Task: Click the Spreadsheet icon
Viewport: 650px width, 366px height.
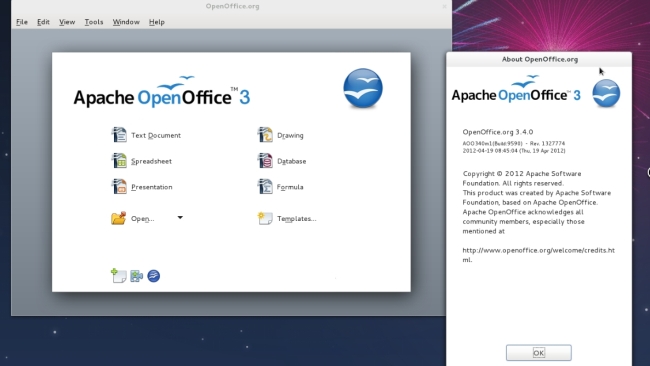Action: (119, 160)
